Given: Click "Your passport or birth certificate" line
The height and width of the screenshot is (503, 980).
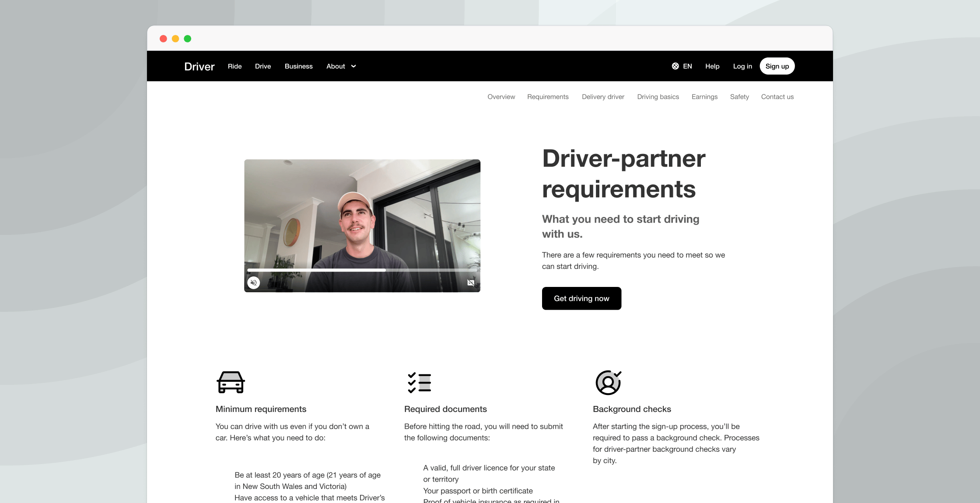Looking at the screenshot, I should pos(478,491).
